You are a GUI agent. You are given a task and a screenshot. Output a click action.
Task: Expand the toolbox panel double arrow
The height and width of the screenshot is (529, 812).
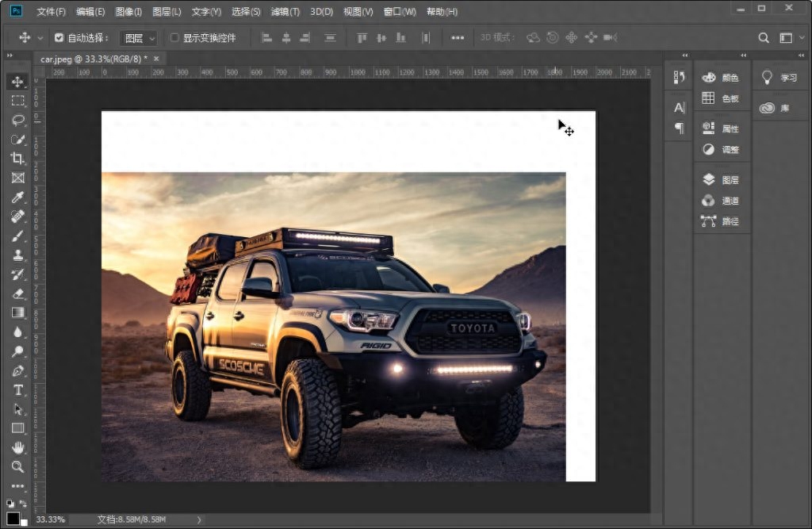[x=10, y=55]
